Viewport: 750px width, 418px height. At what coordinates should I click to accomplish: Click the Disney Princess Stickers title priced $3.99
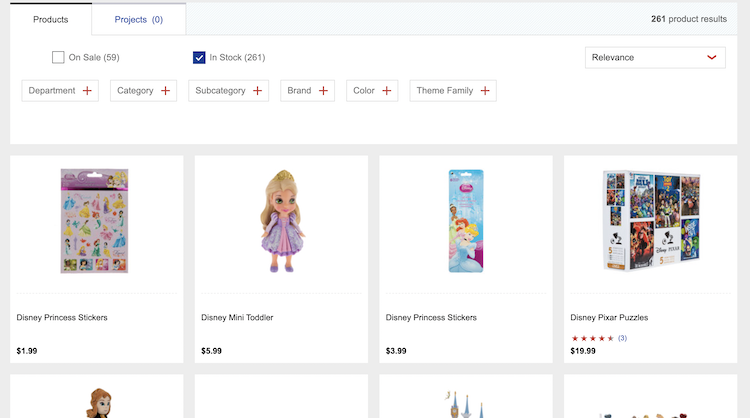point(431,318)
